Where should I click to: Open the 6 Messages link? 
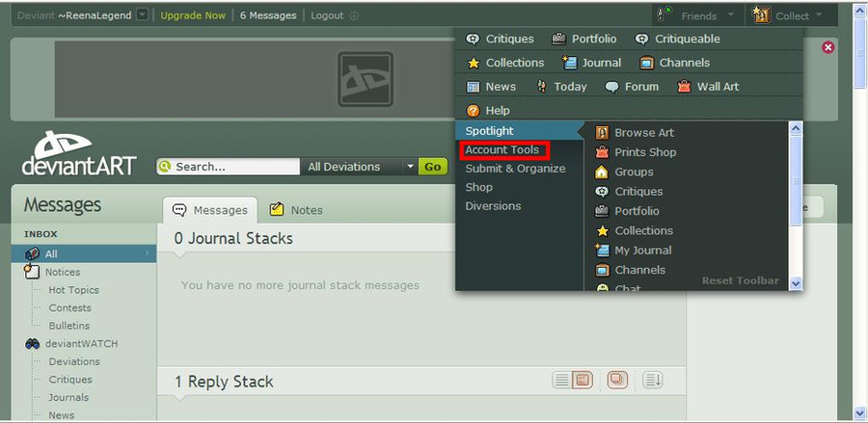point(268,15)
